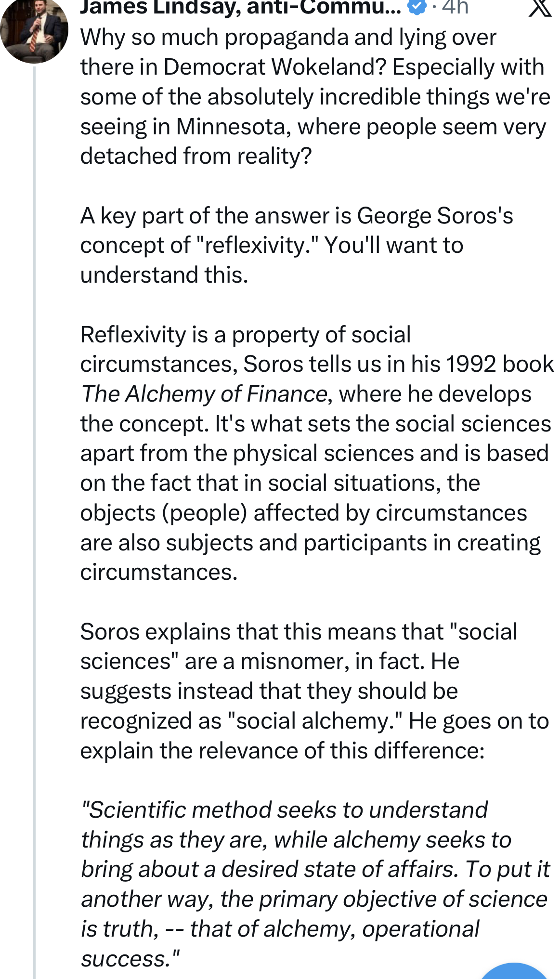Tap the paragraph starting "Reflexivity is a property"
The width and height of the screenshot is (560, 979).
(315, 453)
